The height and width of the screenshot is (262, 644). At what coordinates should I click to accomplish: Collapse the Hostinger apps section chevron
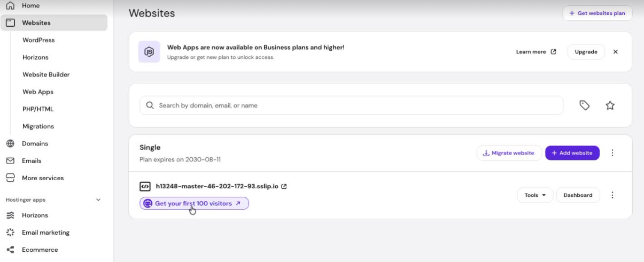98,200
